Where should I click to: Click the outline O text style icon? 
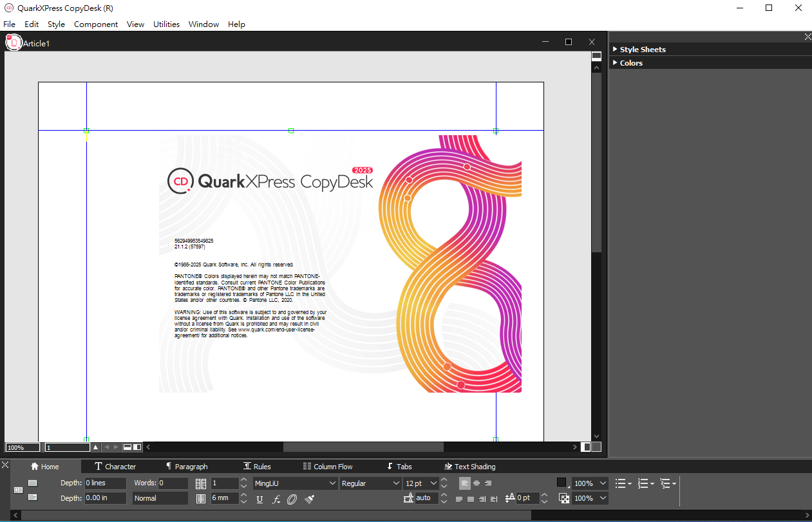pos(292,499)
